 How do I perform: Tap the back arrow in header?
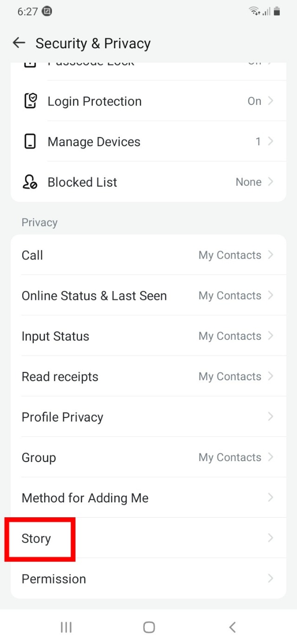coord(19,43)
